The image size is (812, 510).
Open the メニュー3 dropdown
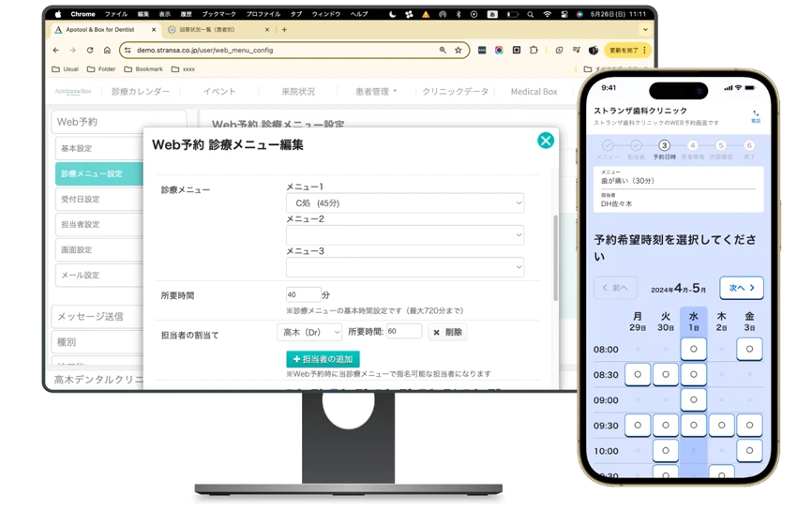tap(405, 267)
